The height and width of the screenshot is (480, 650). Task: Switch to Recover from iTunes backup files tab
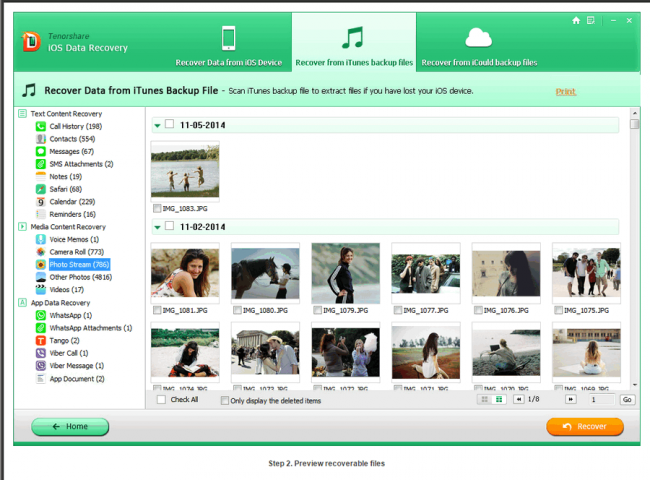tap(354, 42)
